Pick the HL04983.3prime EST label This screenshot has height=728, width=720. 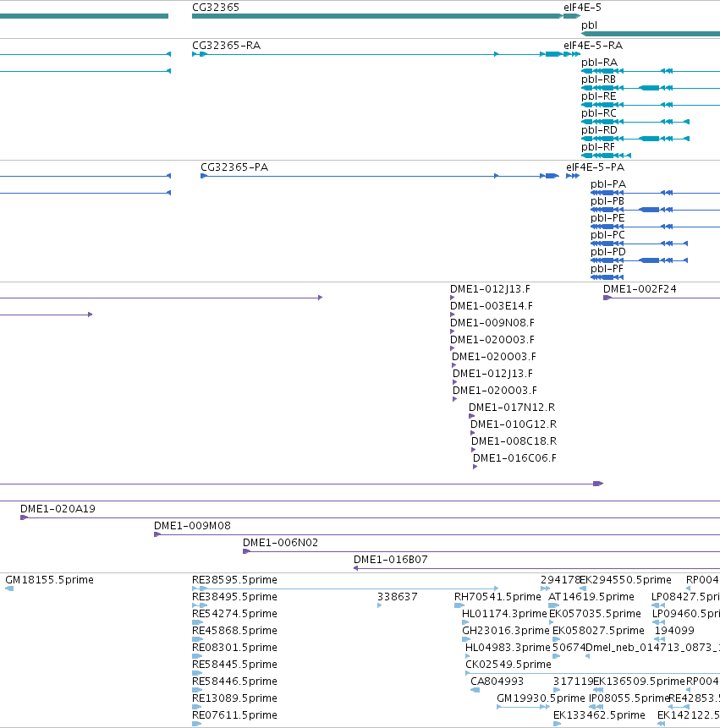point(508,648)
